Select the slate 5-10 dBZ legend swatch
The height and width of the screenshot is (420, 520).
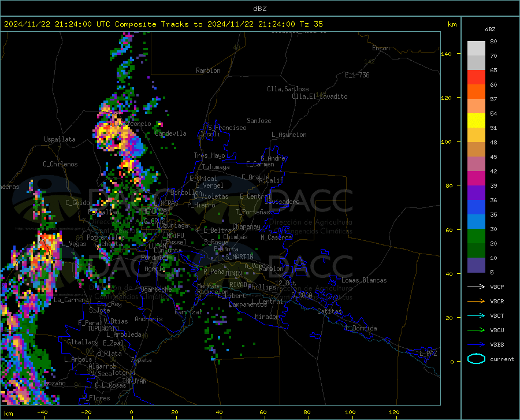(476, 265)
